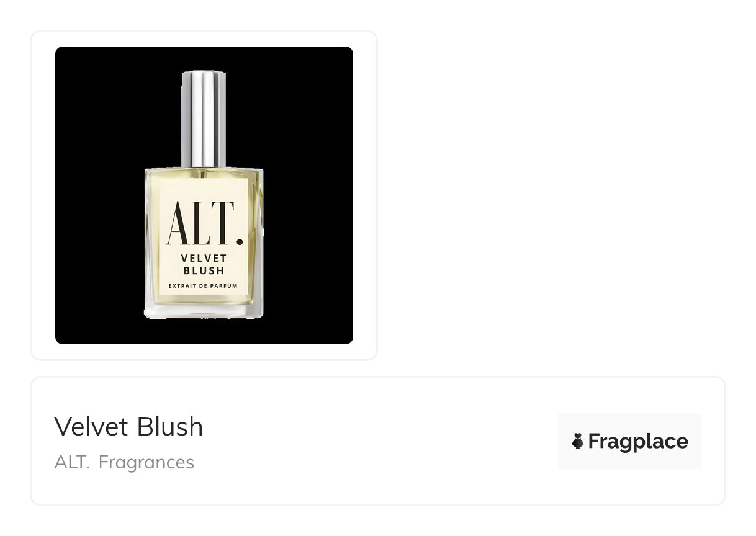Image resolution: width=756 pixels, height=536 pixels.
Task: Click VELVET BLUSH text on bottle label
Action: click(x=204, y=264)
